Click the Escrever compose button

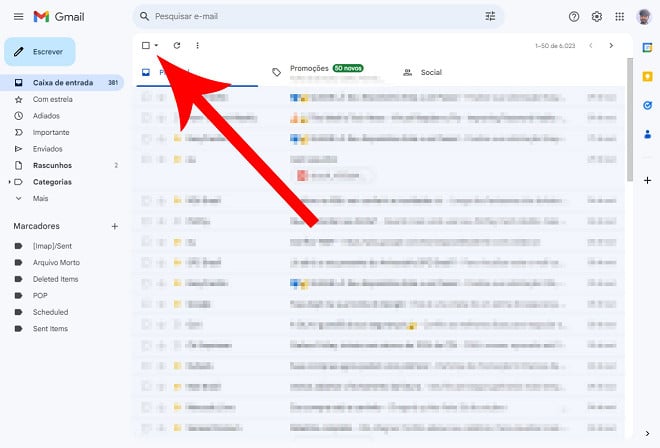pos(40,52)
